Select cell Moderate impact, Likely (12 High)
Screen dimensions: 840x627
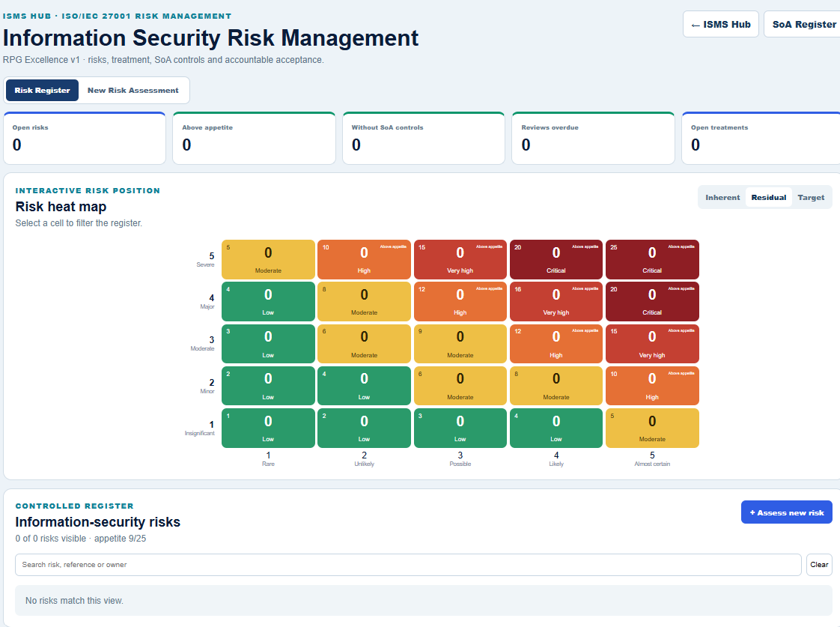[x=556, y=344]
